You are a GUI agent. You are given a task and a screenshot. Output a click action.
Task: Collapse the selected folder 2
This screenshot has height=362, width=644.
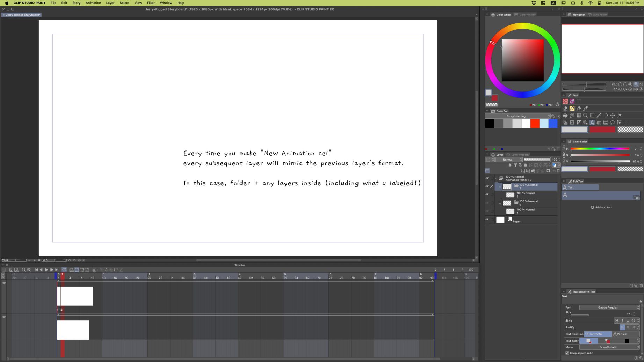(x=500, y=187)
